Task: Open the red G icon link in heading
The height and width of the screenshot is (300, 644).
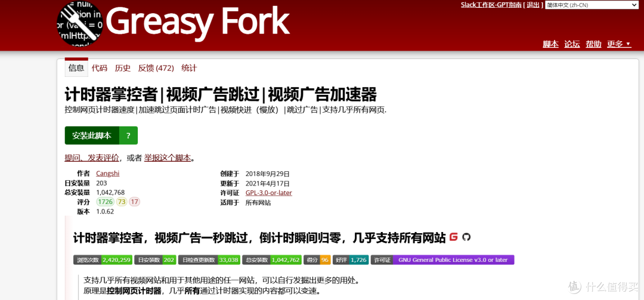Action: (453, 237)
